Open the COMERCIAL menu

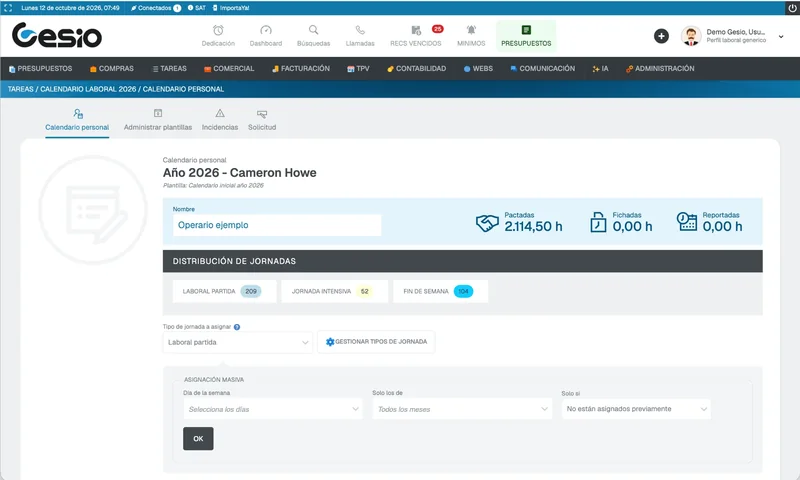(229, 68)
